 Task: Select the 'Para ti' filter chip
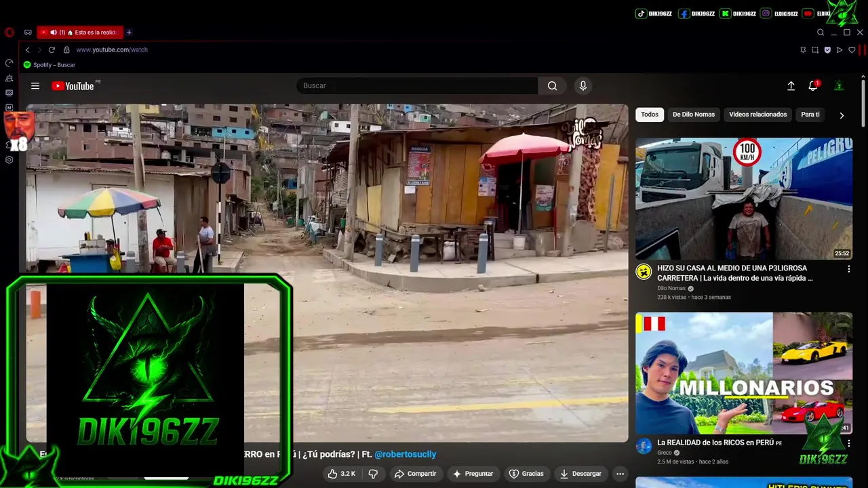click(x=810, y=115)
